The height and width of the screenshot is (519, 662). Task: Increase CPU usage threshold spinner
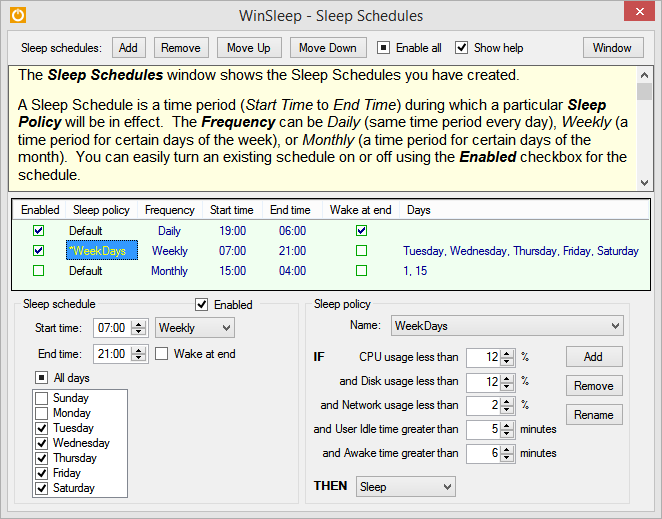pyautogui.click(x=507, y=353)
